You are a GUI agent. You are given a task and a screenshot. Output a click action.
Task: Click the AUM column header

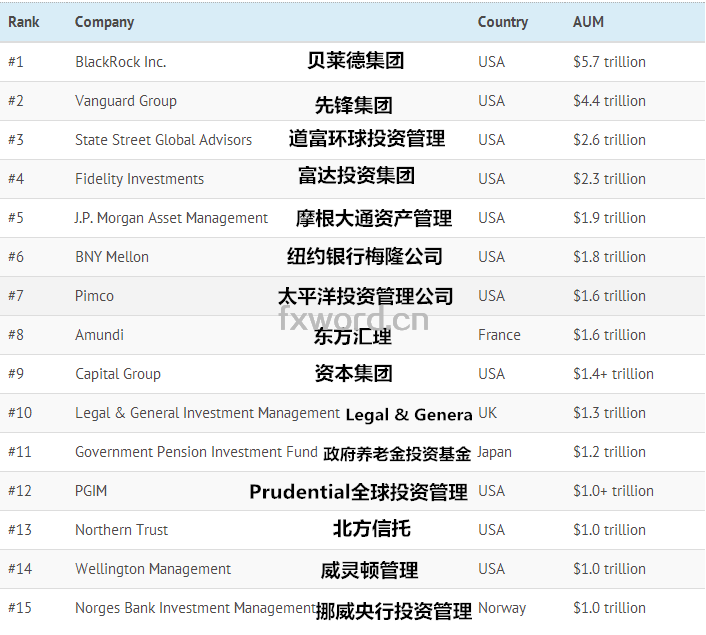tap(588, 22)
